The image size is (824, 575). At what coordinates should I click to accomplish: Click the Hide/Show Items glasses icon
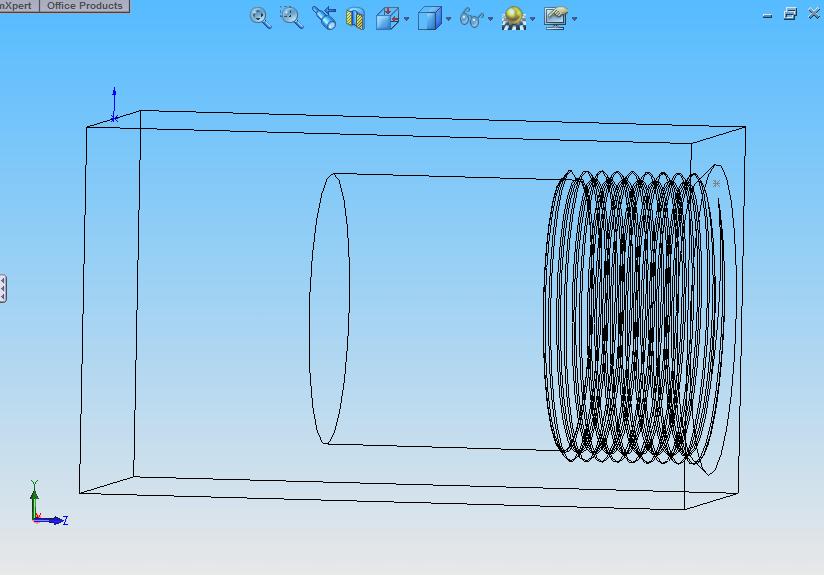[x=471, y=18]
